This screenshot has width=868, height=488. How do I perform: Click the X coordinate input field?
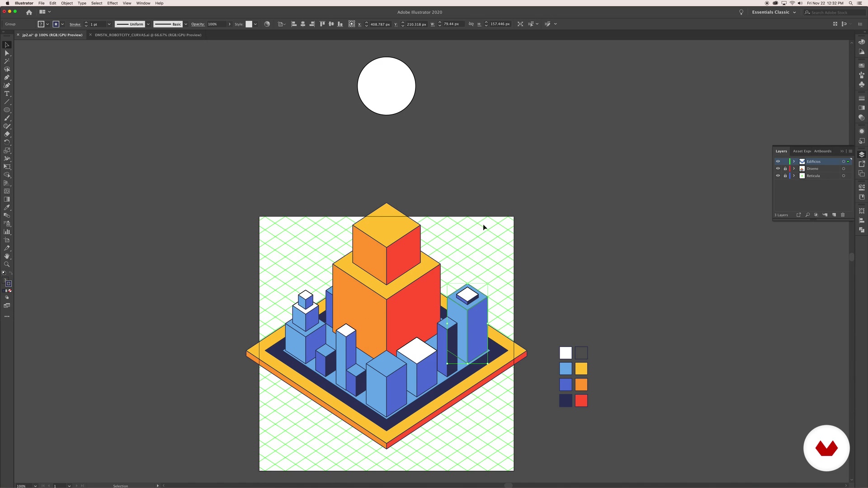point(380,24)
